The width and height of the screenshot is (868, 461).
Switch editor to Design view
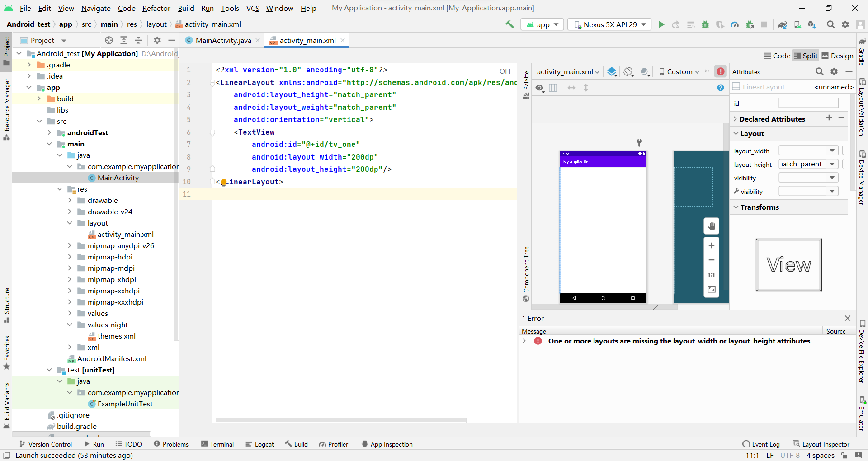pyautogui.click(x=838, y=56)
